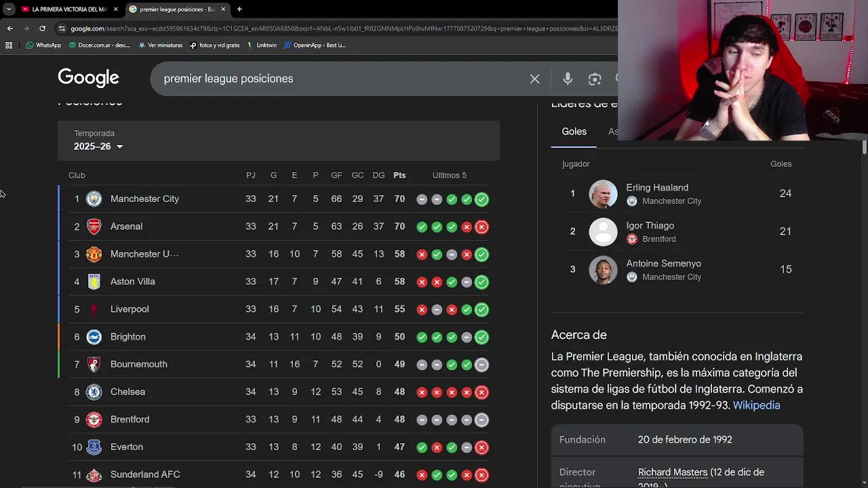Viewport: 868px width, 488px height.
Task: Click the Sunderland AFC crest icon
Action: click(x=94, y=474)
